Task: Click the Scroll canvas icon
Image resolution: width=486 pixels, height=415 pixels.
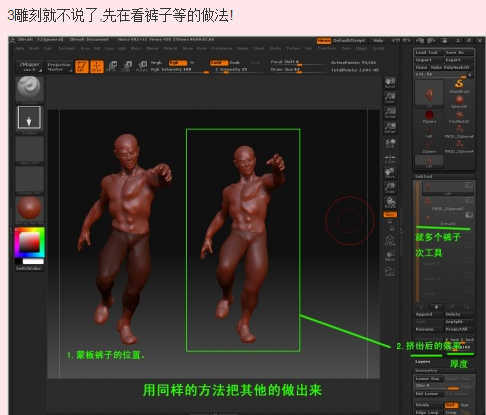Action: pos(390,83)
